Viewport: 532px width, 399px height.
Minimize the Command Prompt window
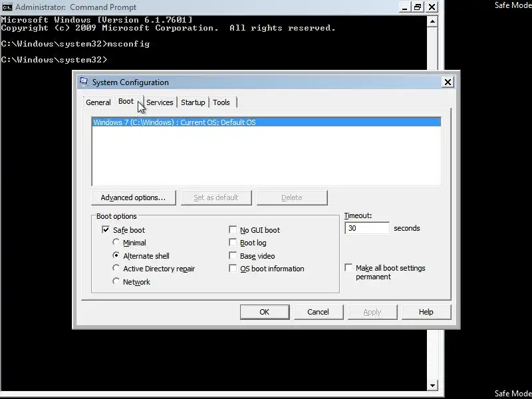point(404,7)
